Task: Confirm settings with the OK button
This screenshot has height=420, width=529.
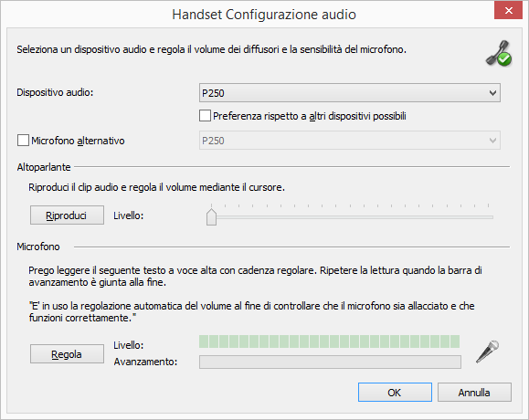Action: click(395, 392)
